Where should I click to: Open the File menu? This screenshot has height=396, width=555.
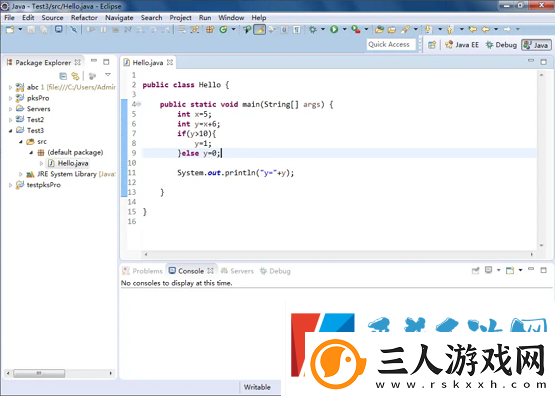[9, 18]
